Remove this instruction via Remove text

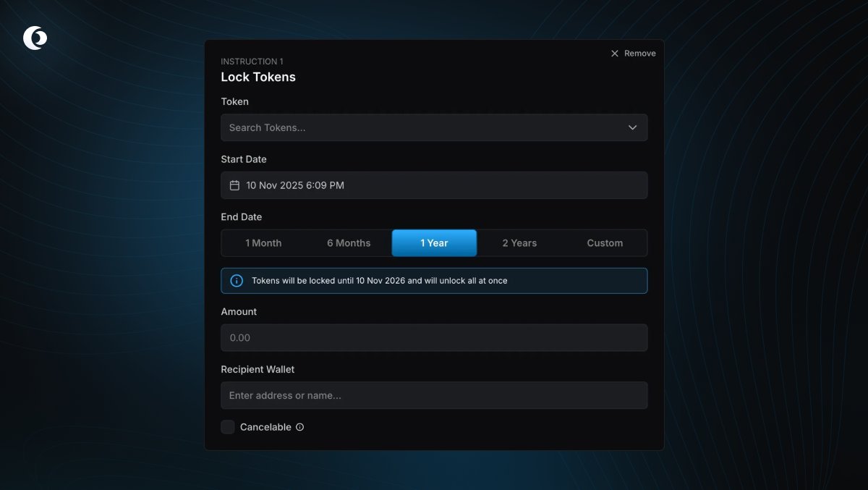640,54
